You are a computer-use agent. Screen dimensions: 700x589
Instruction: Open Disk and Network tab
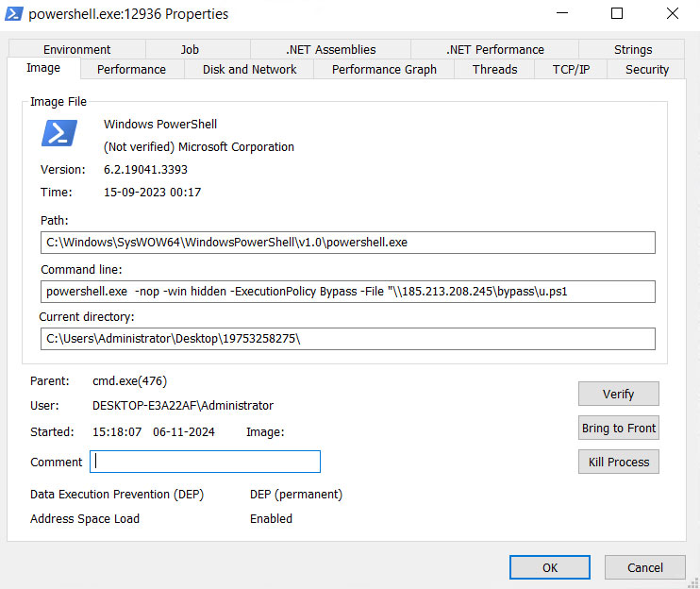pyautogui.click(x=250, y=70)
